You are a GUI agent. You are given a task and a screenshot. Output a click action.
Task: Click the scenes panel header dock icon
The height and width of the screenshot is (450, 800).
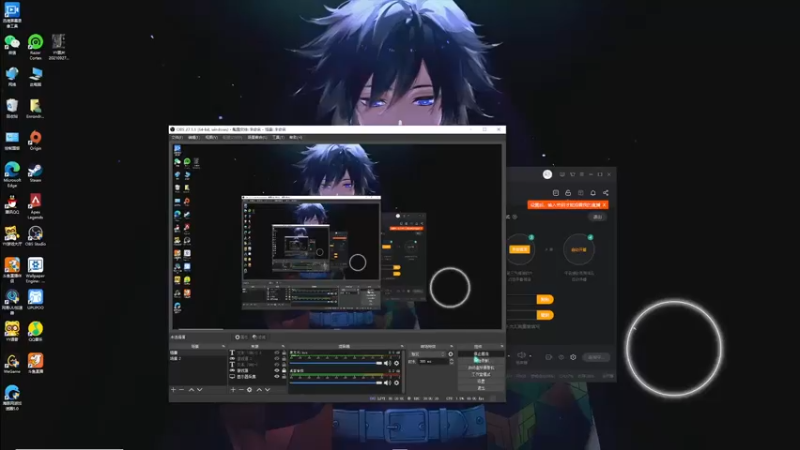coord(224,346)
